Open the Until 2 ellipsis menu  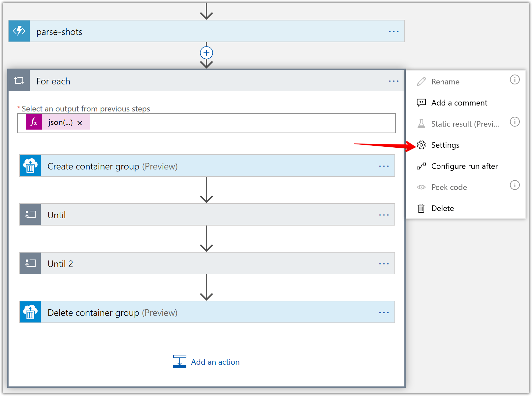[x=384, y=263]
